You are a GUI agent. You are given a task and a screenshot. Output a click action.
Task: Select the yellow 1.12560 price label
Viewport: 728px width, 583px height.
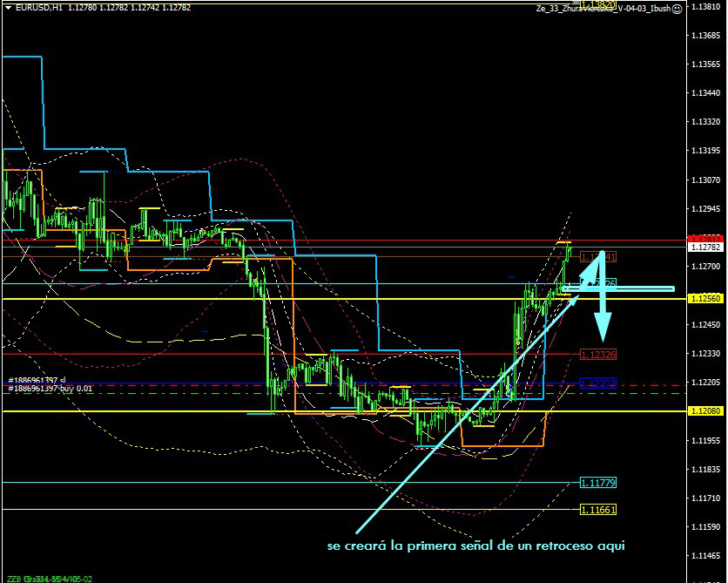click(705, 299)
